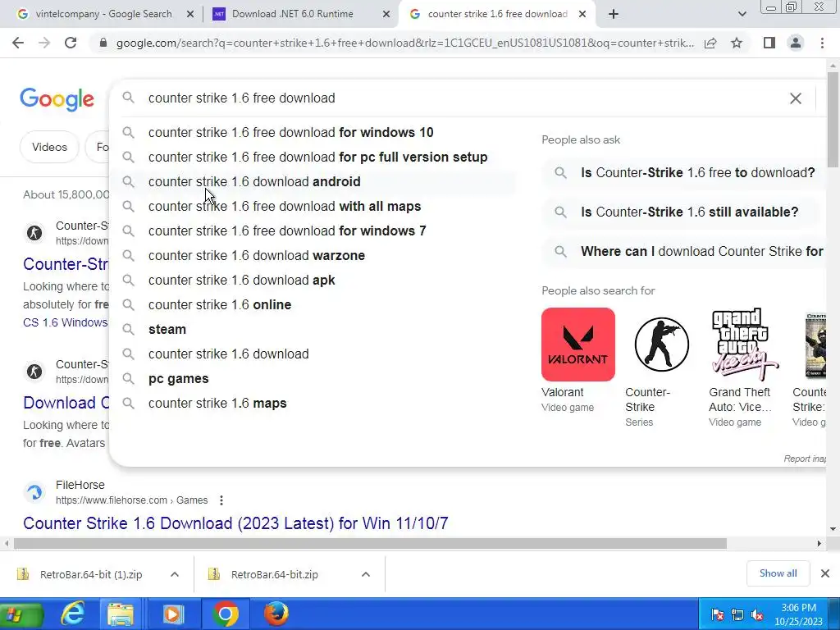
Task: Pick the 'pc games' suggestion
Action: (313, 379)
